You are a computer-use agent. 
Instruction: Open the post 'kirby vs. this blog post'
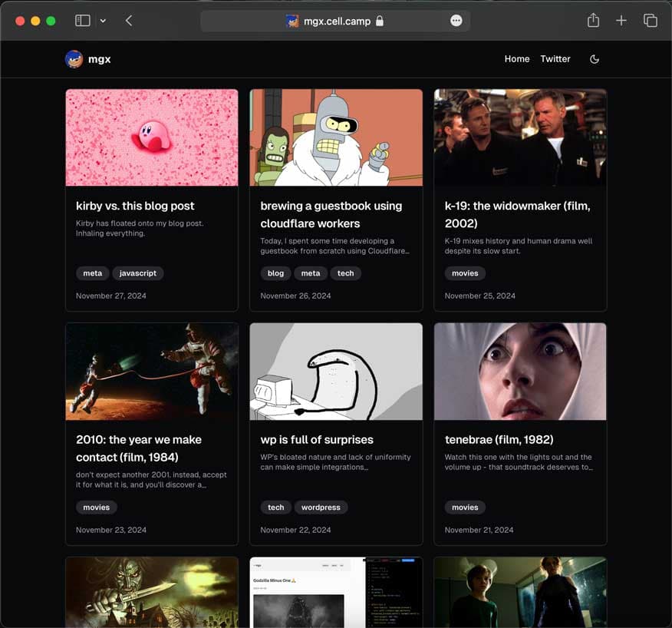coord(134,206)
